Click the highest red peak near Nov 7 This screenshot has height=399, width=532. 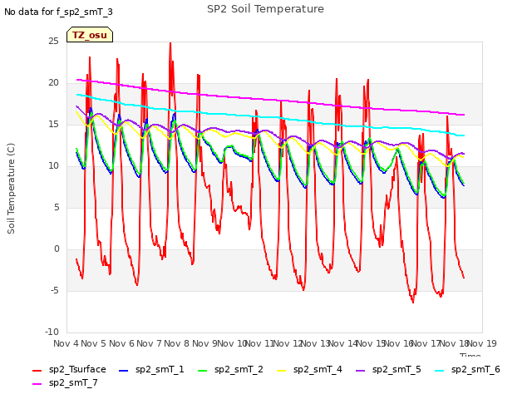170,43
